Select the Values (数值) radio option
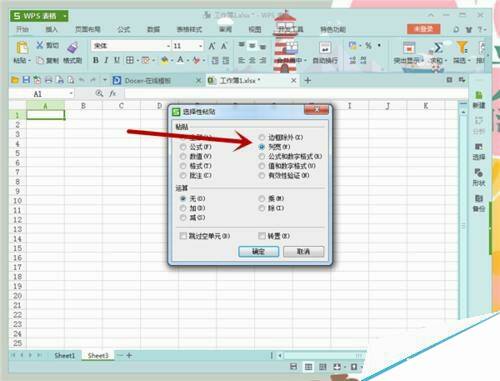This screenshot has width=500, height=381. click(x=183, y=156)
